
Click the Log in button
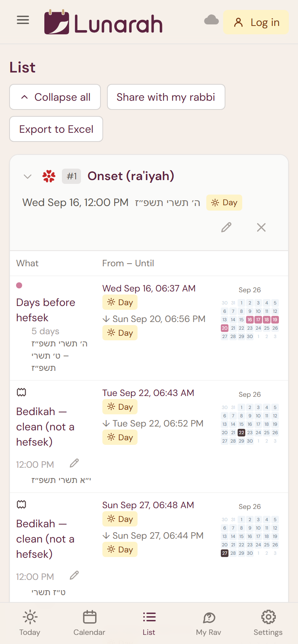click(256, 23)
